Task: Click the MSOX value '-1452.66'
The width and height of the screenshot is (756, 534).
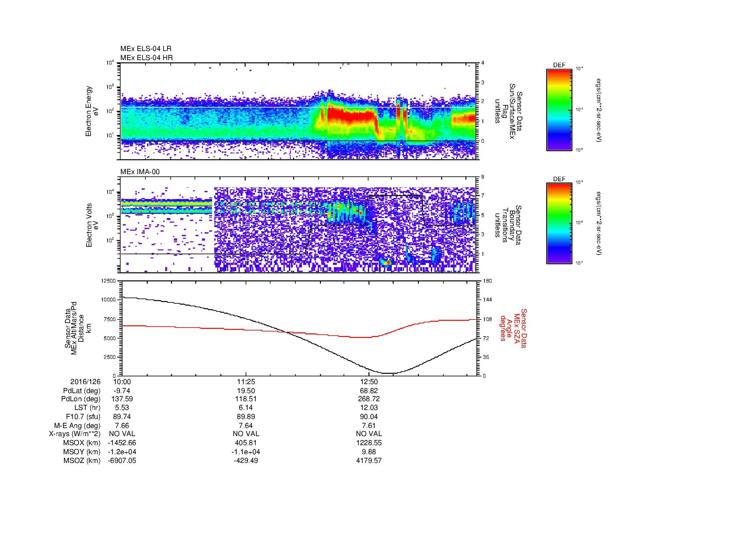Action: point(122,443)
